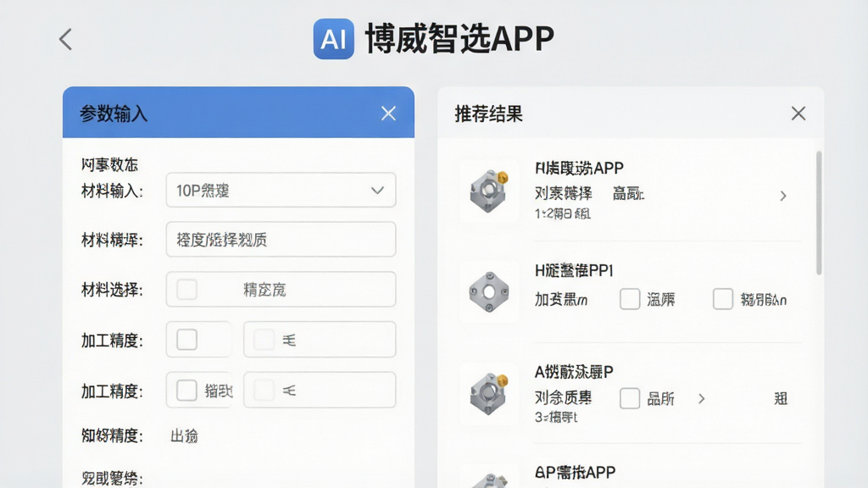Open third result insert thumbnail

(489, 393)
